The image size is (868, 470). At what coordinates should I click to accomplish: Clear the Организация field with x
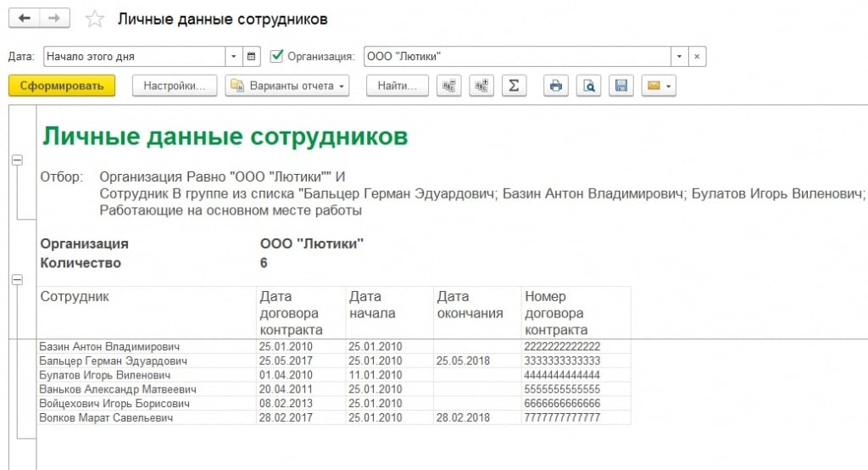pos(697,57)
